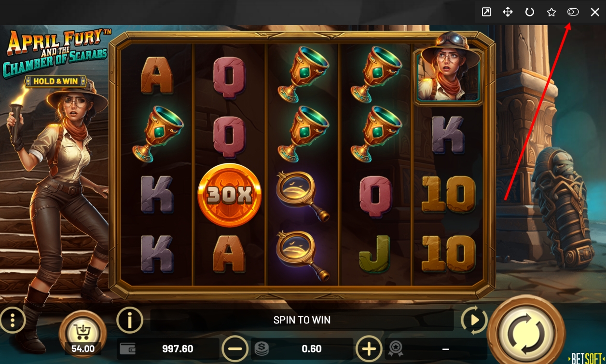Close the game with the X icon
The height and width of the screenshot is (364, 606).
(x=595, y=12)
